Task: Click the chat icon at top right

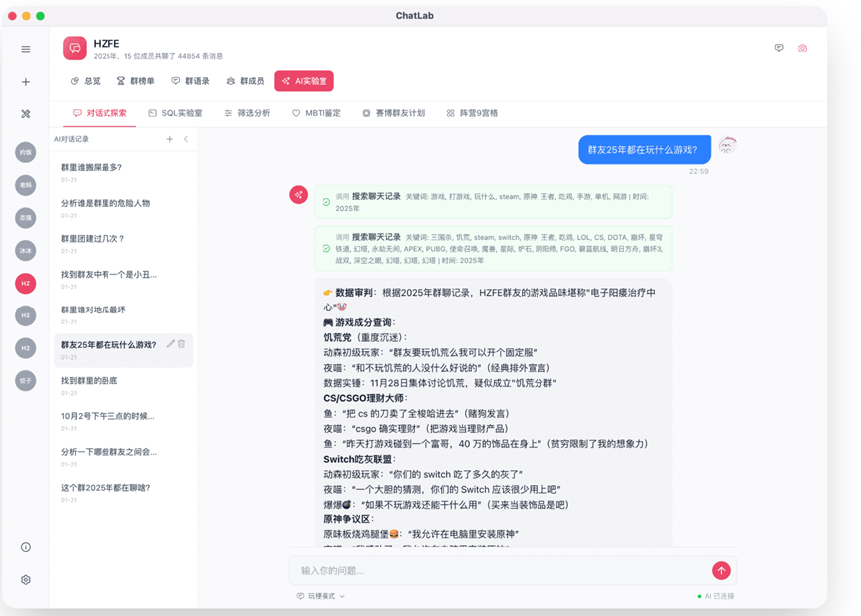Action: (x=779, y=49)
